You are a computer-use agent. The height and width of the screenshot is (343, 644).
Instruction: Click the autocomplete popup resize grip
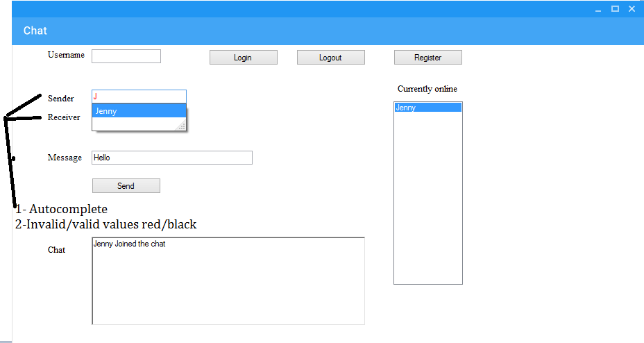[181, 126]
